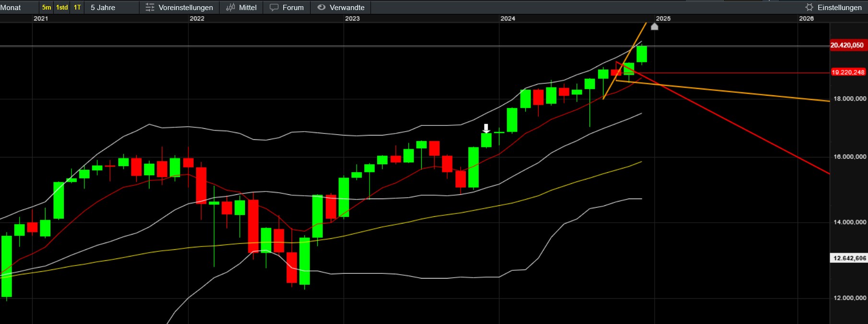Open the Verwandte menu label
The image size is (868, 324).
point(347,8)
